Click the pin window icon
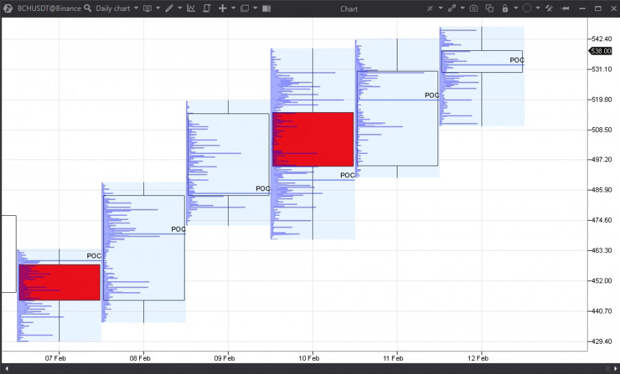 tap(566, 8)
